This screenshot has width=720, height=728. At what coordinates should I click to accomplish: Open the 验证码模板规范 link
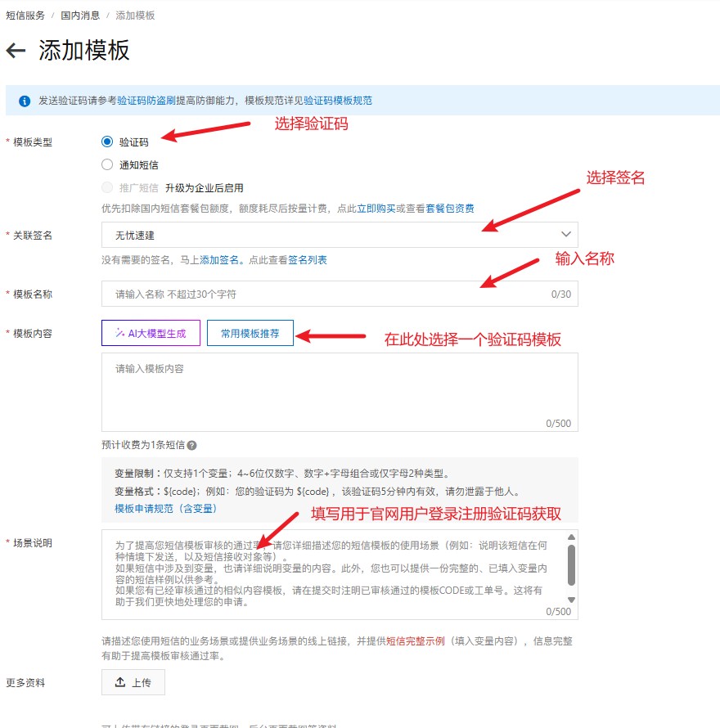point(338,101)
